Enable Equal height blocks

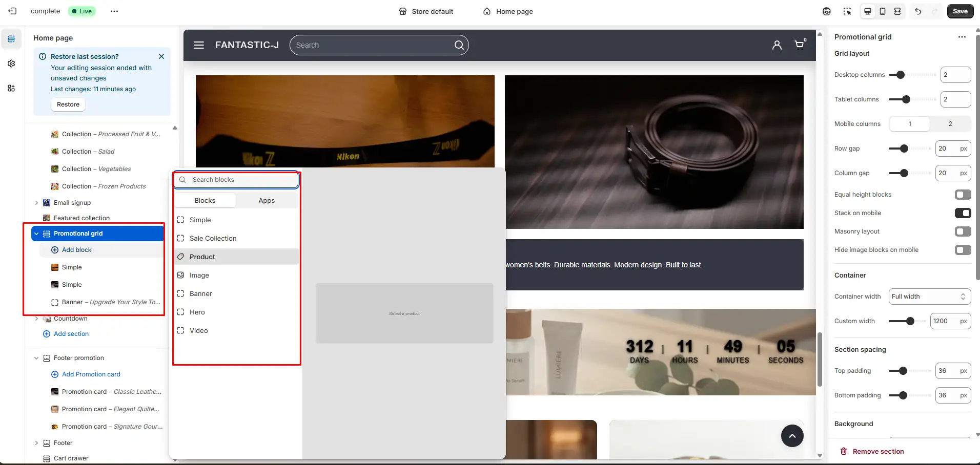(963, 194)
